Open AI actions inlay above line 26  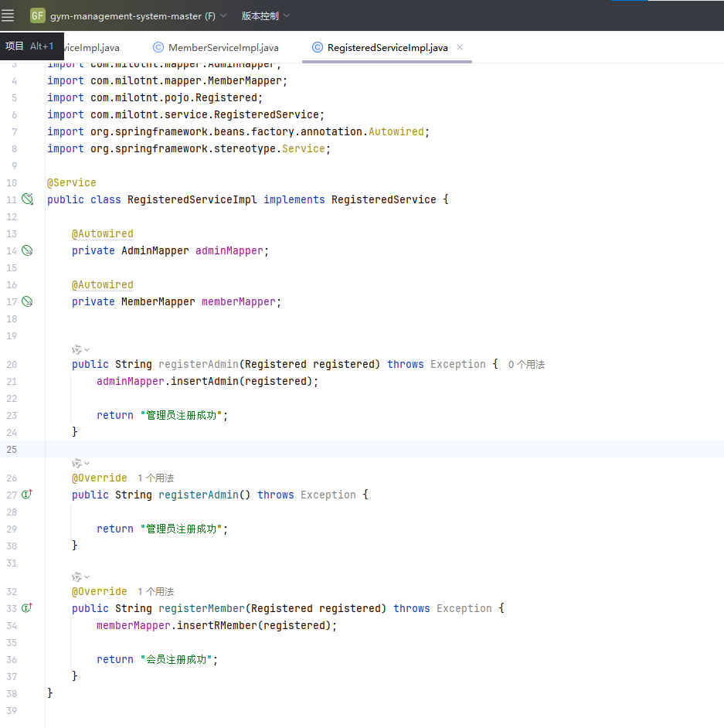pos(76,463)
